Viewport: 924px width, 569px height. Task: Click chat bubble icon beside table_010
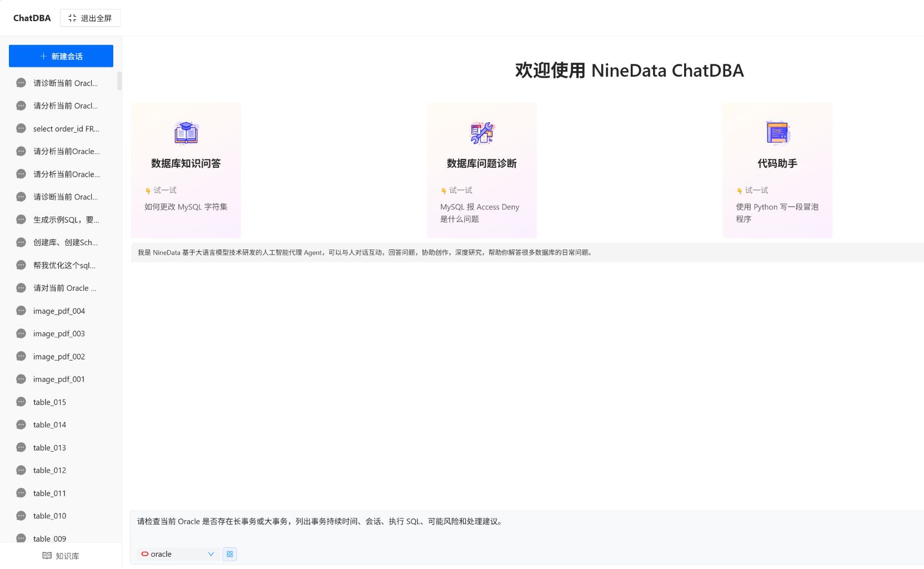click(21, 516)
